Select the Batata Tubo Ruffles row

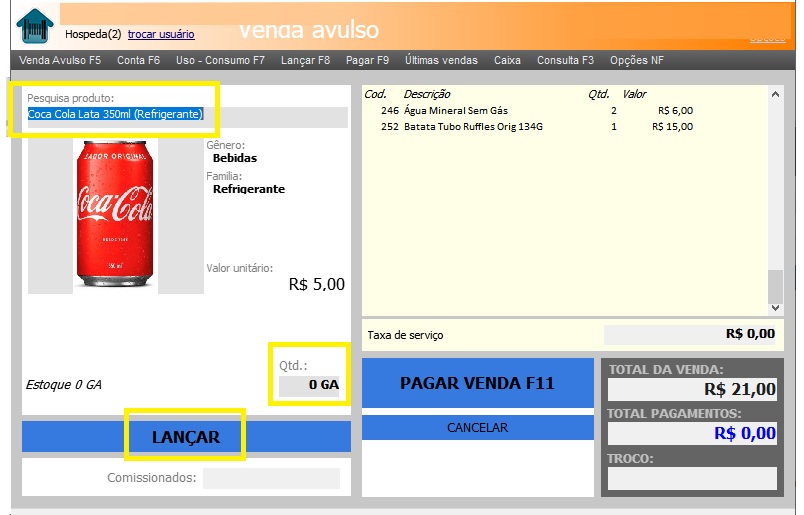(x=537, y=127)
